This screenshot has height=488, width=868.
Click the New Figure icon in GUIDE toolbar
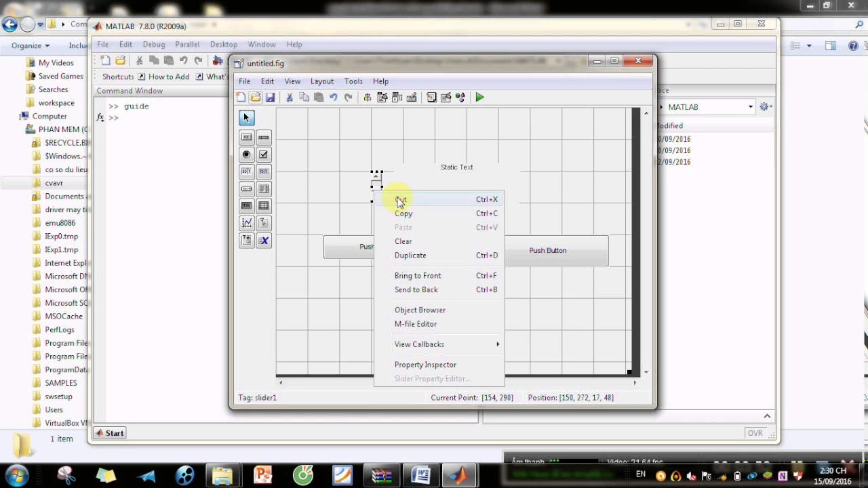[x=241, y=98]
